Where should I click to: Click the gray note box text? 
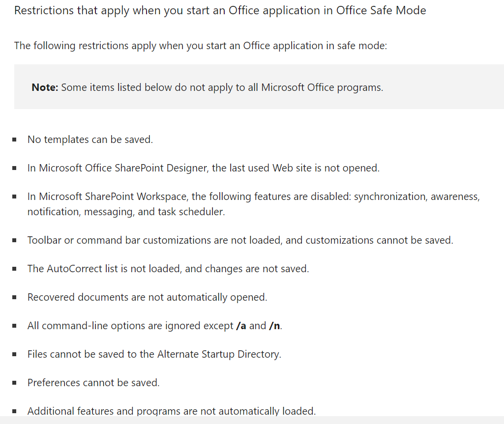[208, 87]
